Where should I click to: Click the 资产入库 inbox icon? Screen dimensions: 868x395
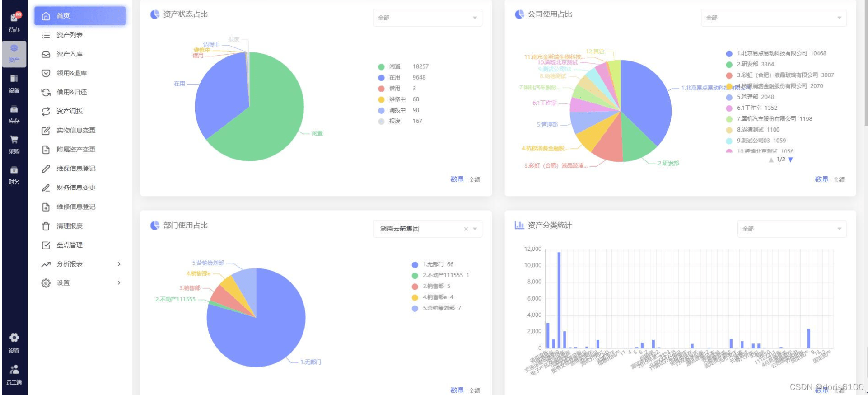(46, 54)
